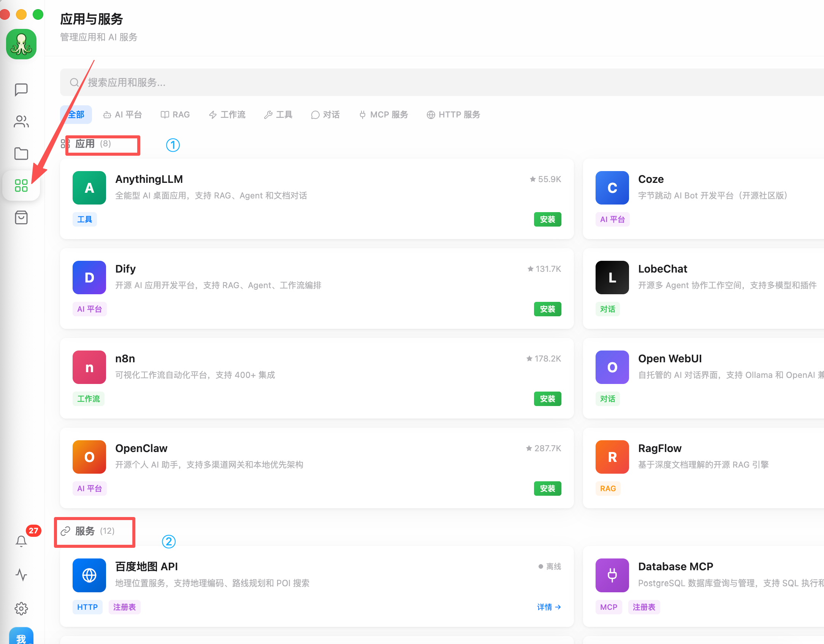Click the AI 平台 tag on Coze

613,219
